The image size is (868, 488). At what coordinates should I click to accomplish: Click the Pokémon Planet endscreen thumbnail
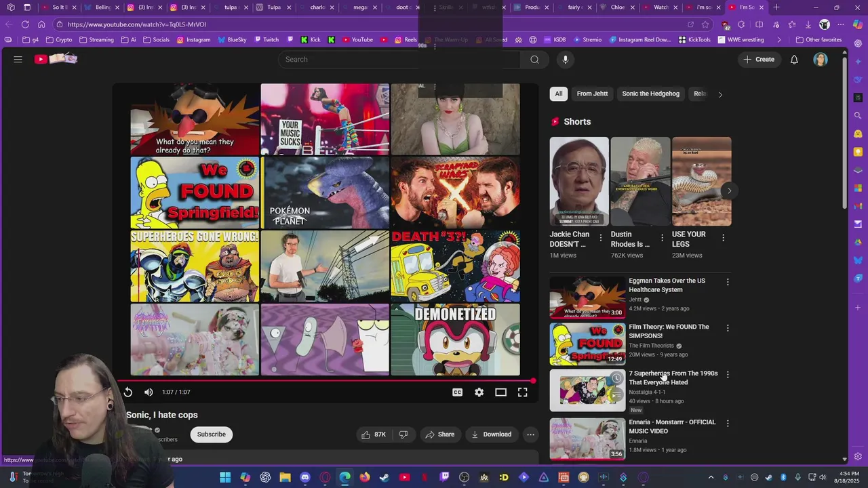[x=325, y=192]
